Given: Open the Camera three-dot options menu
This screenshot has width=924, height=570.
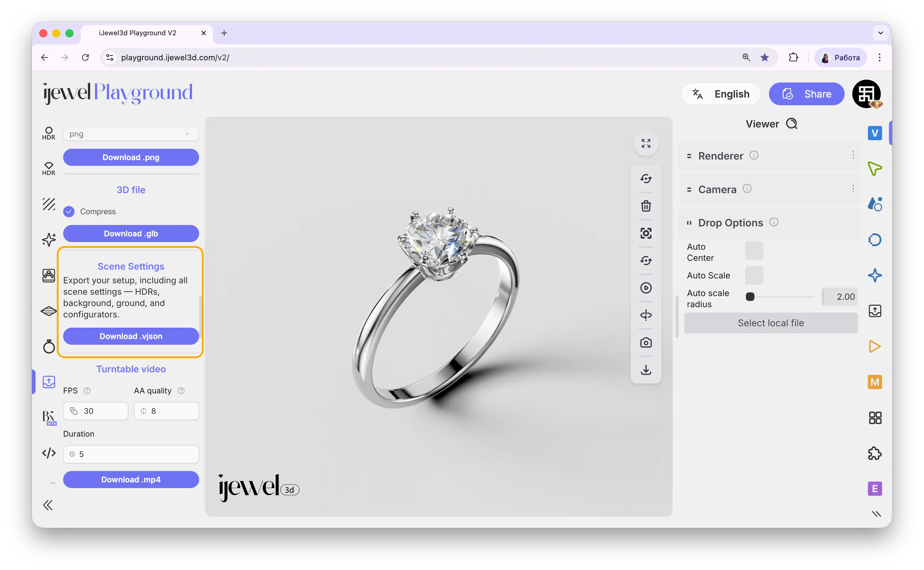Looking at the screenshot, I should click(x=853, y=189).
